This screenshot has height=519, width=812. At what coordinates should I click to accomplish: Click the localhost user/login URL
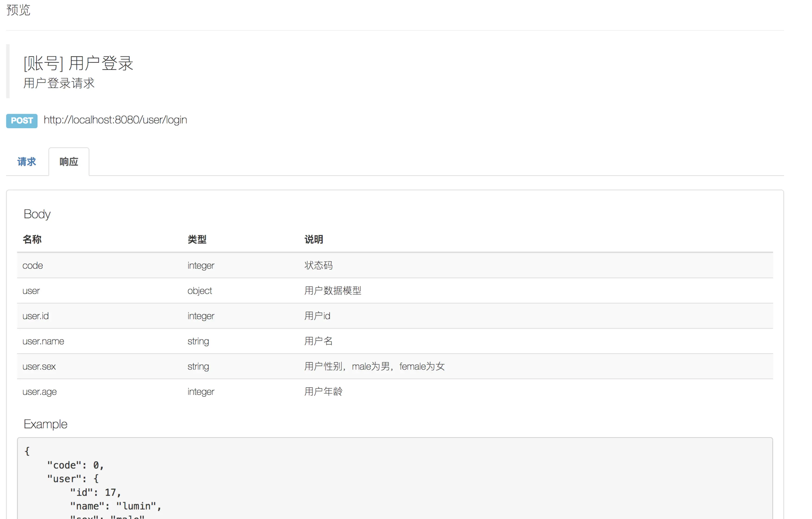pos(115,120)
